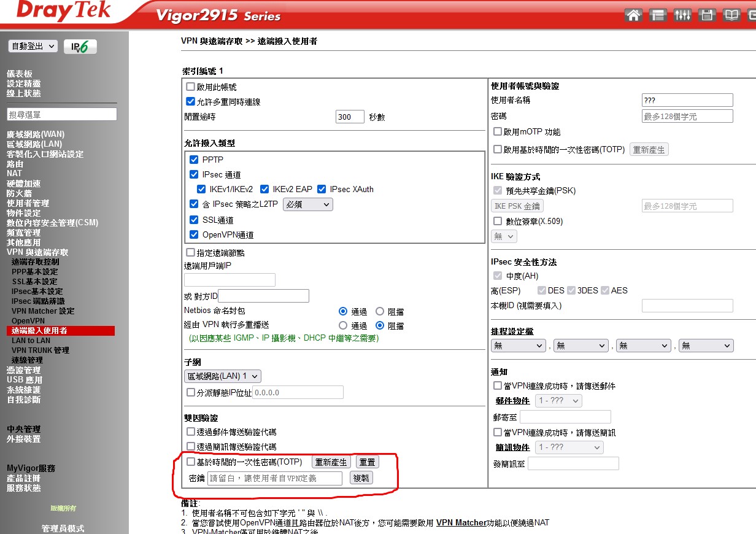Image resolution: width=756 pixels, height=534 pixels.
Task: Uncheck the PPTP dial-in type
Action: coord(194,160)
